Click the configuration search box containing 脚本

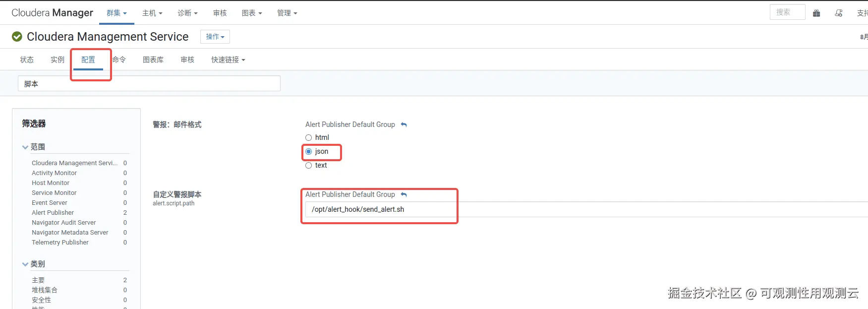tap(149, 83)
